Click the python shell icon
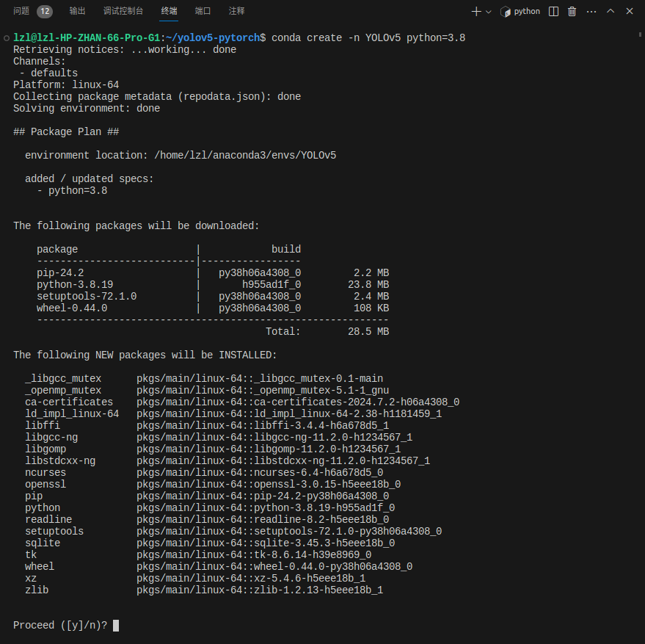This screenshot has height=644, width=645. [x=505, y=12]
